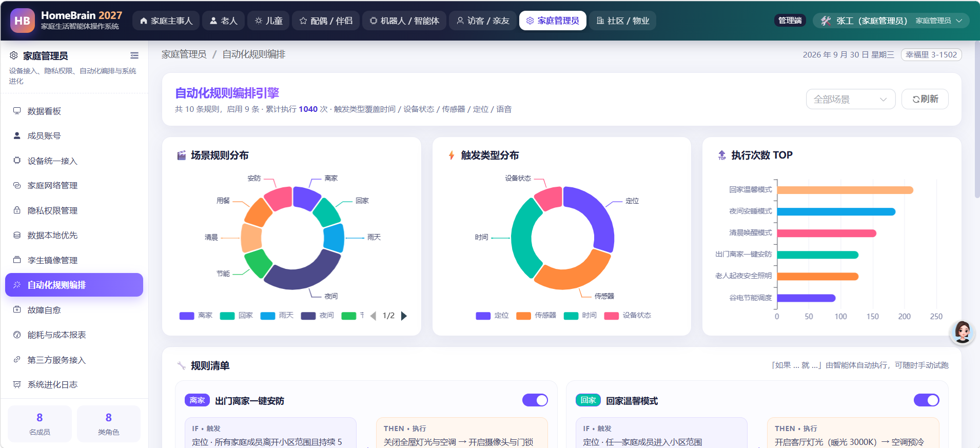
Task: Toggle 传感器 legend in trigger chart
Action: coord(536,316)
